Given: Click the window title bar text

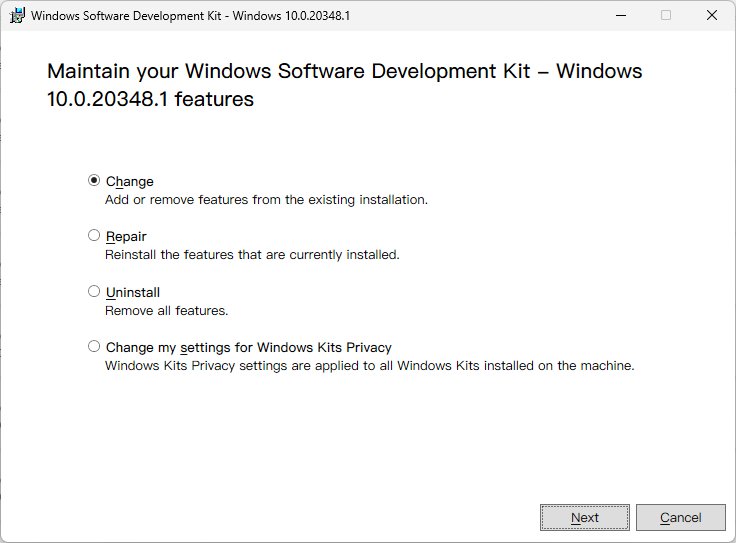Looking at the screenshot, I should tap(190, 16).
